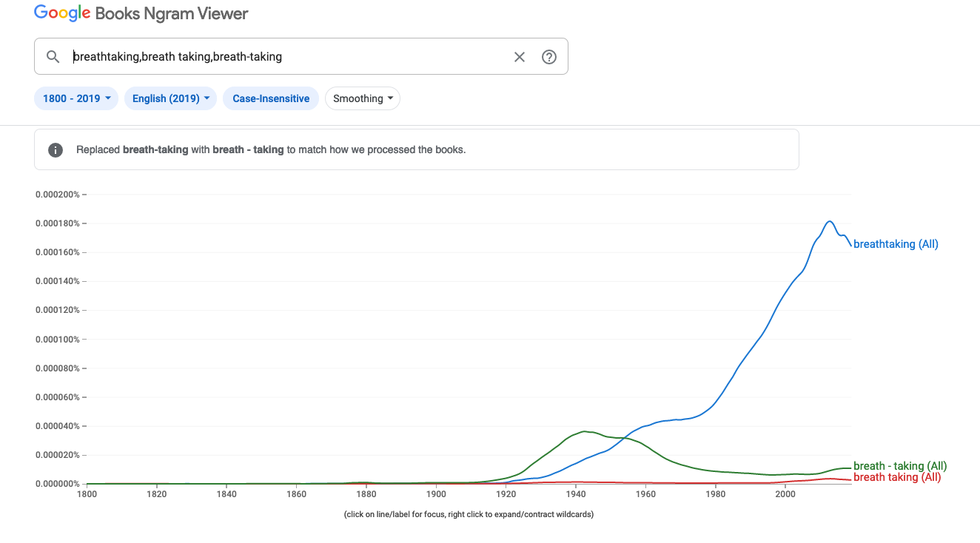Focus the breathtaking (All) line label
This screenshot has width=980, height=543.
tap(896, 244)
